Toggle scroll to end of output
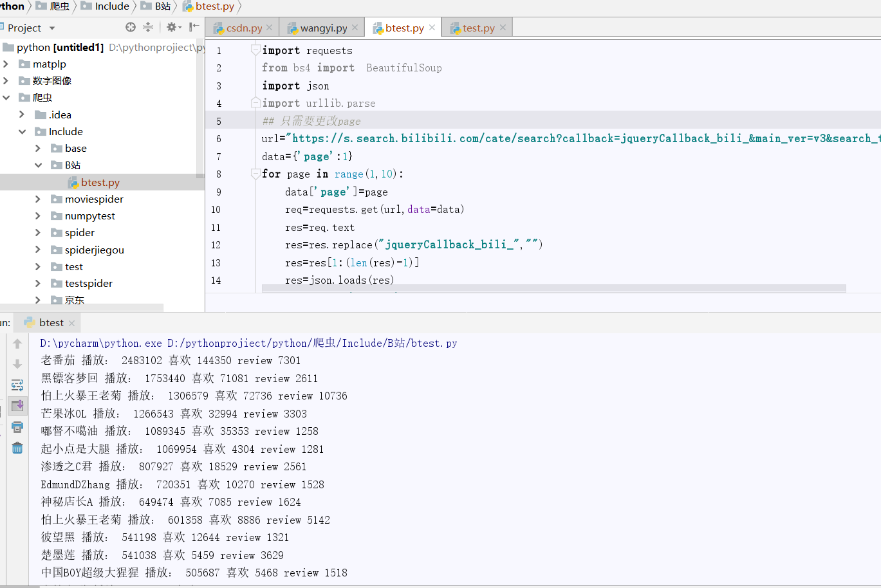This screenshot has width=881, height=588. point(17,406)
